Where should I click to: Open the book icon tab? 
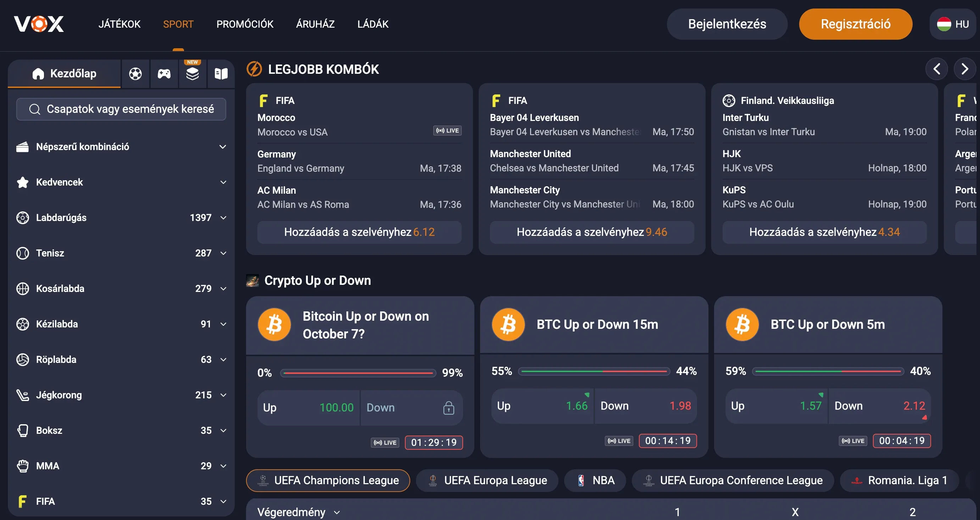click(x=221, y=73)
